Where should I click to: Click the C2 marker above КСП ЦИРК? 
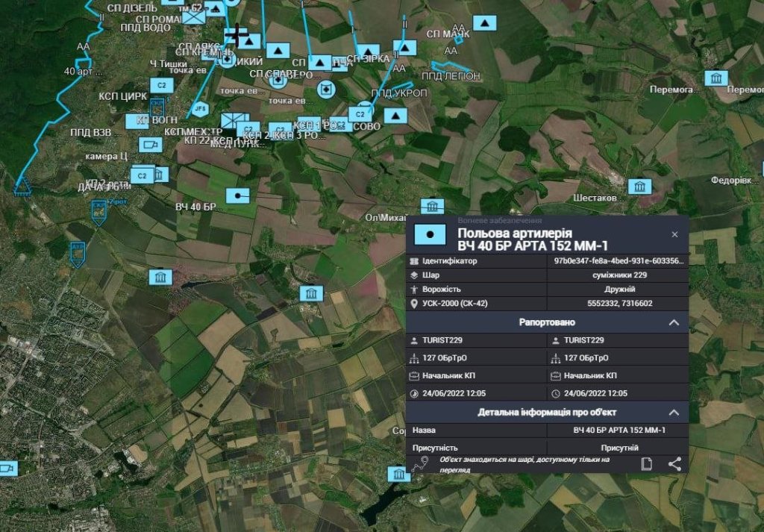(x=161, y=86)
